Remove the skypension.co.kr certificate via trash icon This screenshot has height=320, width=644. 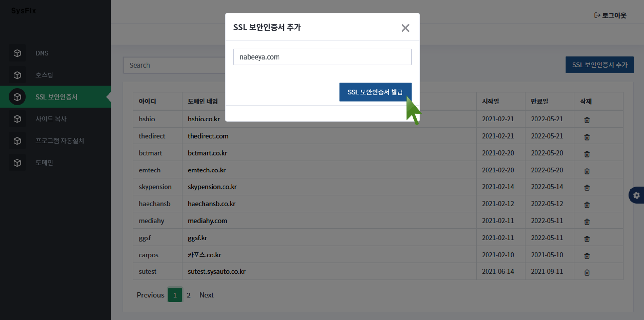587,188
